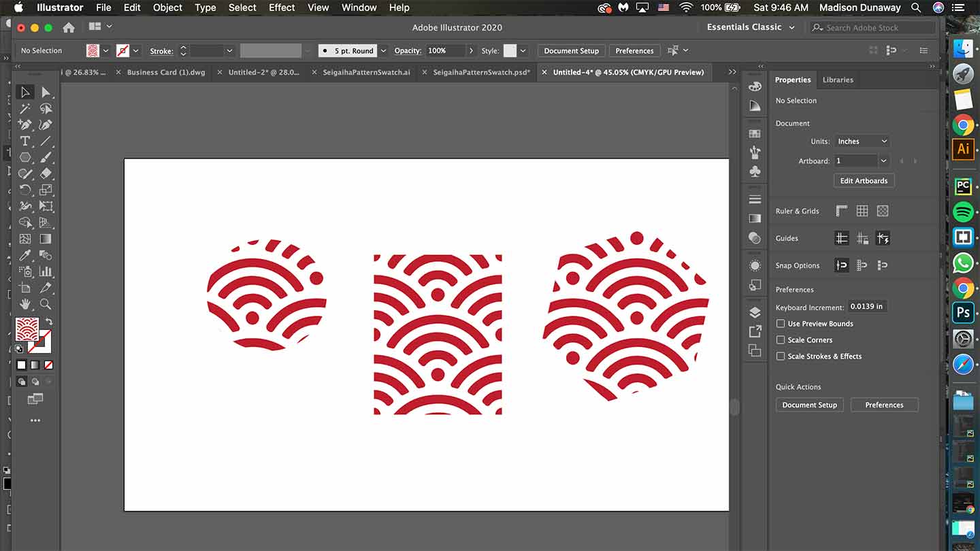This screenshot has height=551, width=980.
Task: Open the 5 pt. Round brush dropdown
Action: (x=383, y=51)
